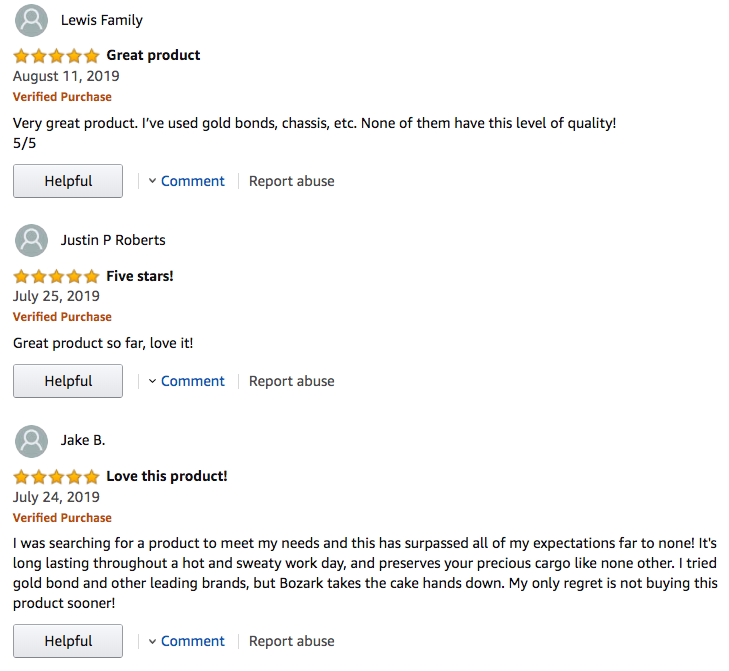Mark Jake B.'s review as Helpful
Viewport: 729px width, 671px height.
[68, 641]
